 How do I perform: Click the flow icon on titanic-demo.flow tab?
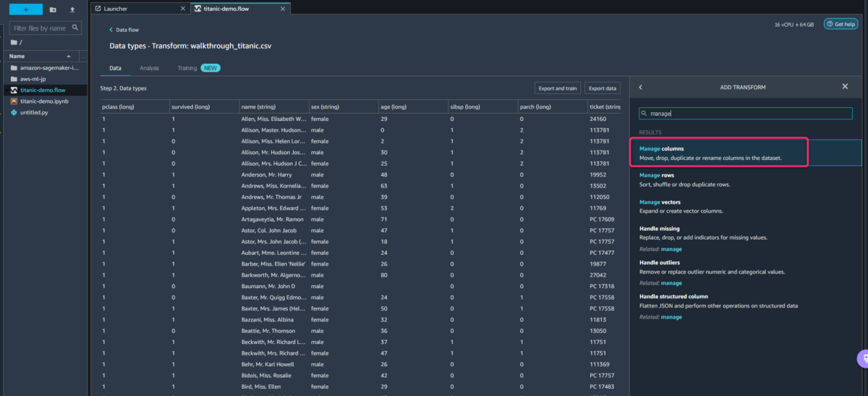197,9
